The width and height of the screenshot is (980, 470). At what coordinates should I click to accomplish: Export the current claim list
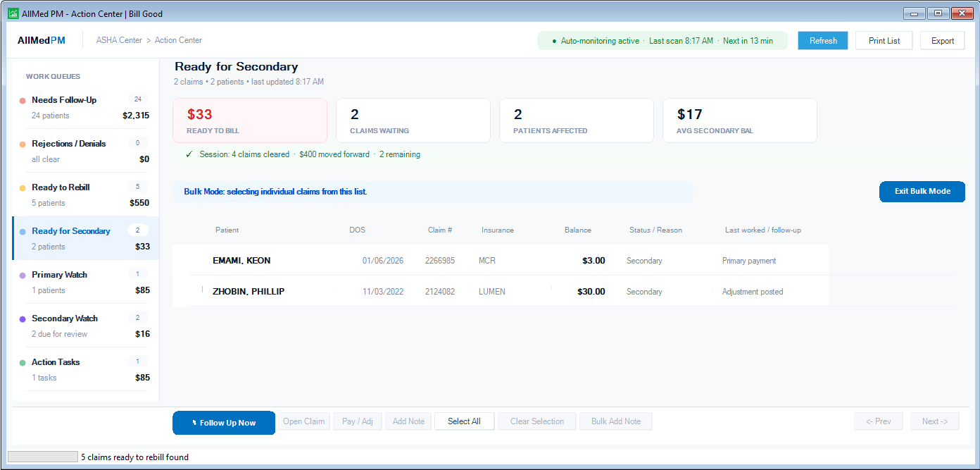[x=943, y=41]
